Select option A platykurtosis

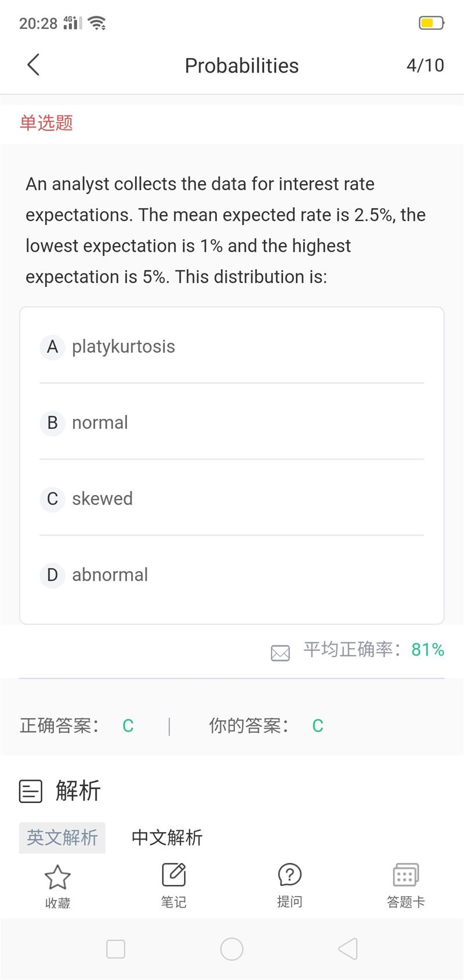[232, 347]
